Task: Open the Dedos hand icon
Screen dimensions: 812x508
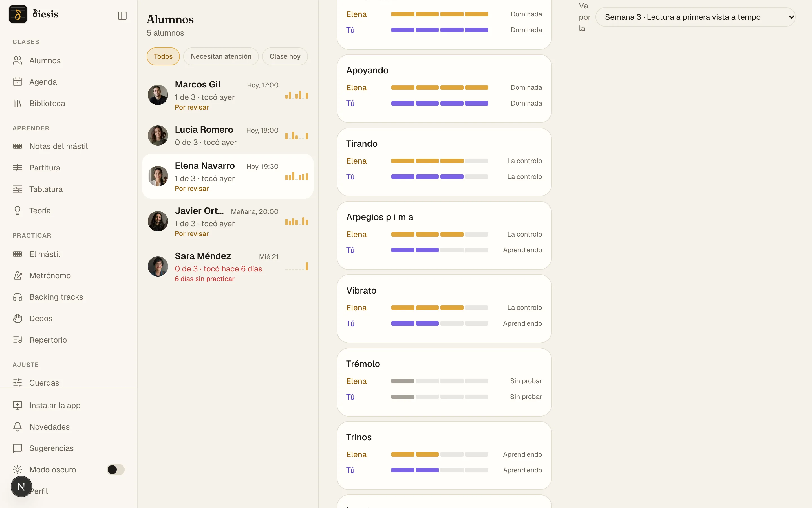Action: pyautogui.click(x=17, y=319)
